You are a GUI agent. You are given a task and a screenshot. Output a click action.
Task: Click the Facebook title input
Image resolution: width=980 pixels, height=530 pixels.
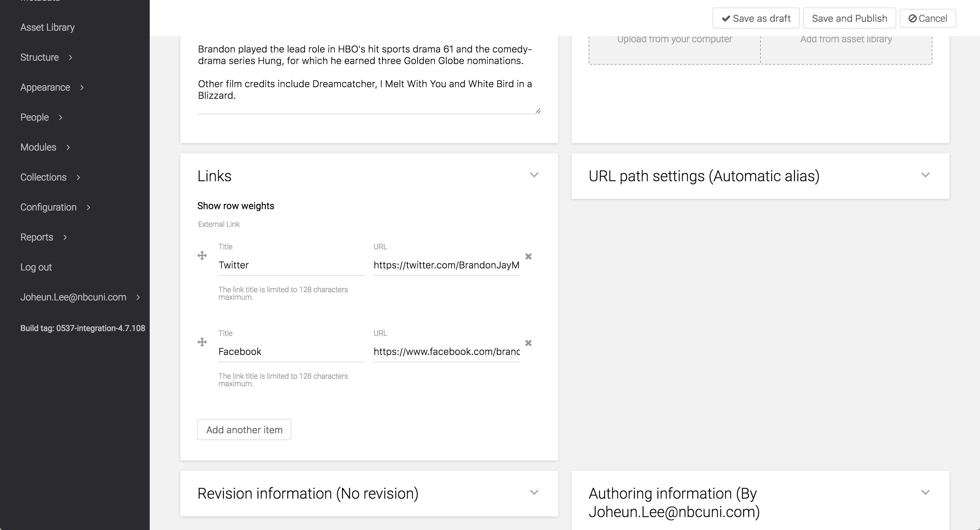click(291, 352)
